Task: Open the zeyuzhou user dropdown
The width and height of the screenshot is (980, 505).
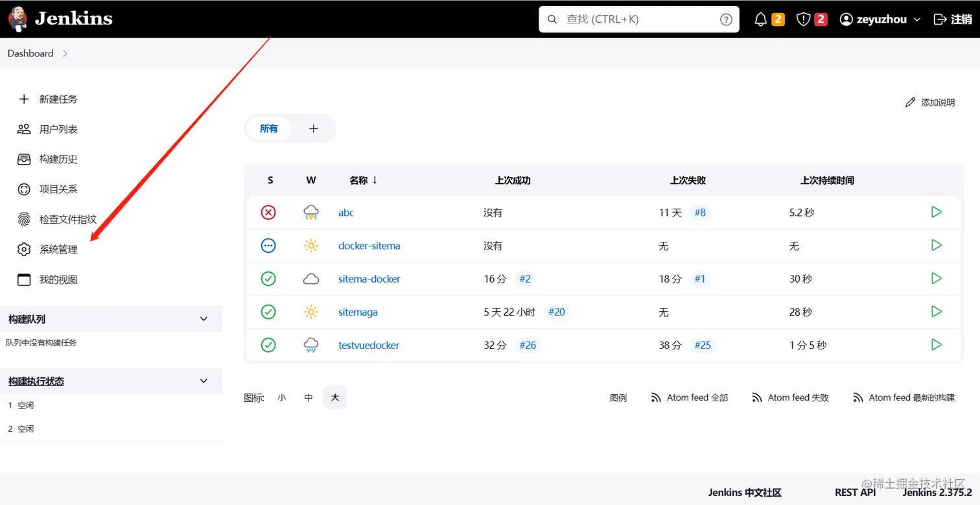Action: [880, 19]
